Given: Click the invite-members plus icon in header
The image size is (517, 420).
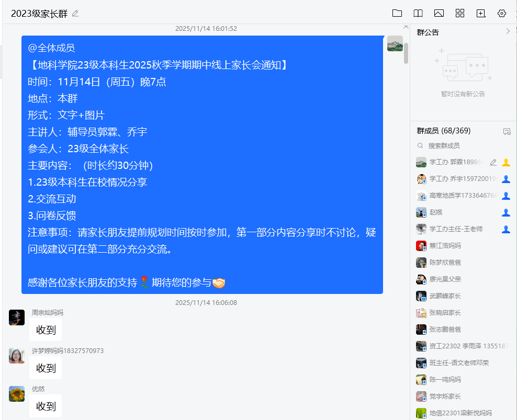Looking at the screenshot, I should point(481,14).
